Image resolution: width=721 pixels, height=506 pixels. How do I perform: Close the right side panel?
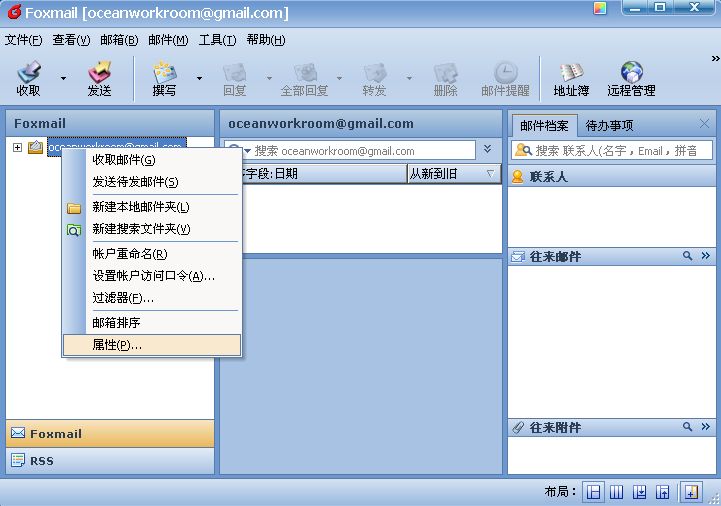[704, 123]
